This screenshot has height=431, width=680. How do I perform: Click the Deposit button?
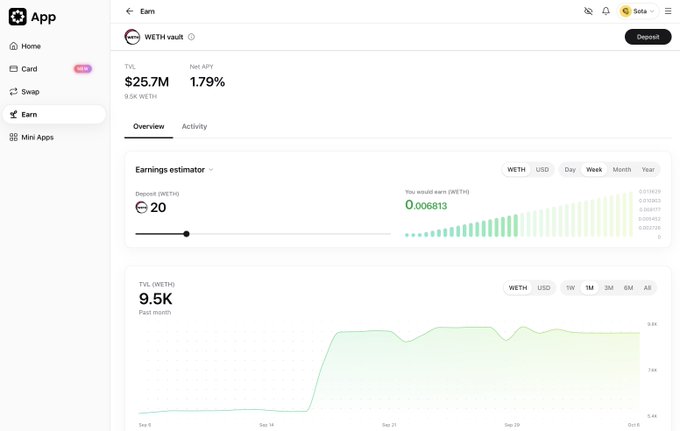pyautogui.click(x=648, y=37)
